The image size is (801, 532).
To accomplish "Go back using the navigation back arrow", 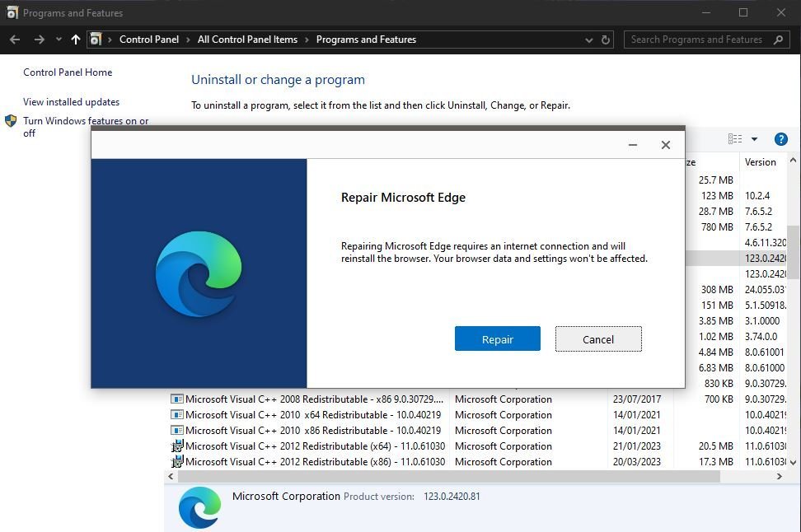I will point(15,40).
